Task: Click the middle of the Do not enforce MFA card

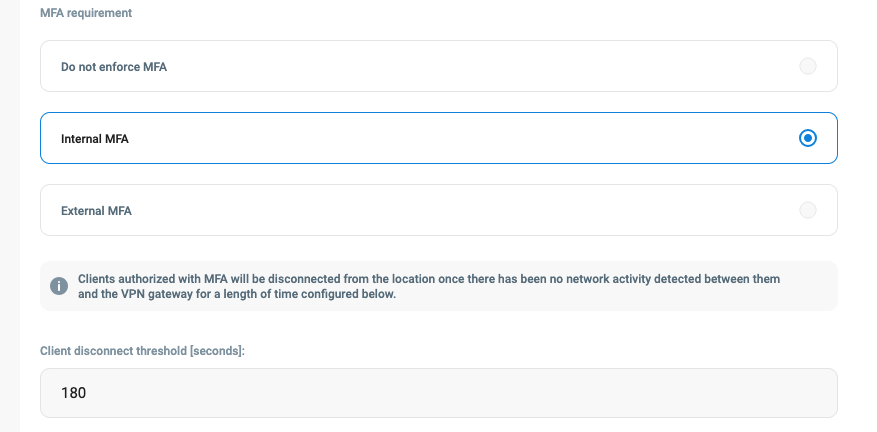Action: tap(438, 66)
